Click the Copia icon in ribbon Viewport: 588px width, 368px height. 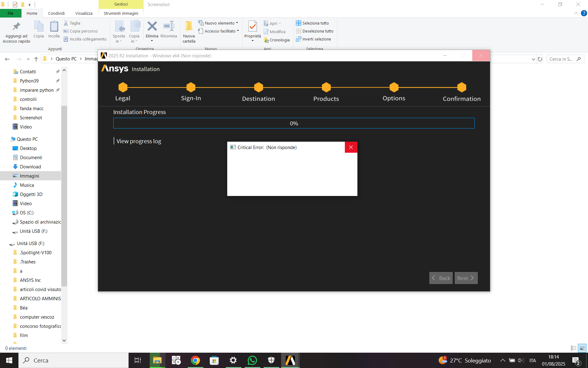[x=39, y=26]
